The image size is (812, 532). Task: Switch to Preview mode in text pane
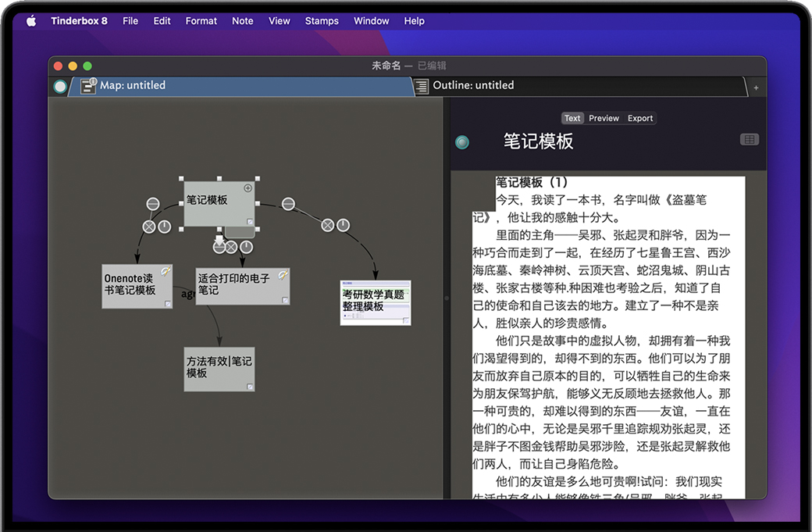click(604, 118)
